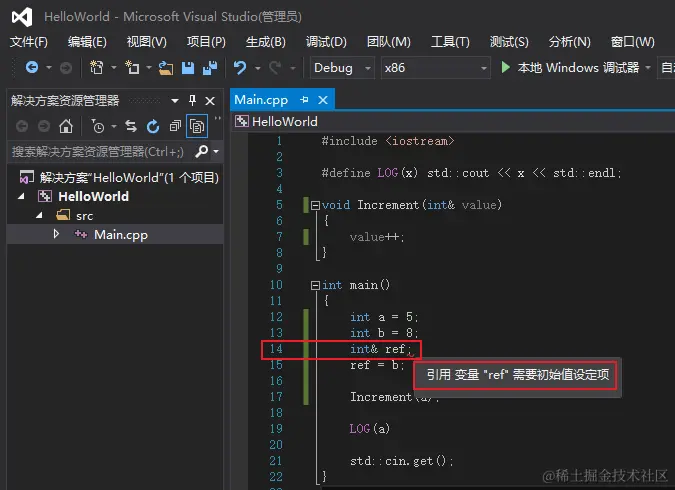Pin the Main.cpp editor tab

(x=304, y=100)
